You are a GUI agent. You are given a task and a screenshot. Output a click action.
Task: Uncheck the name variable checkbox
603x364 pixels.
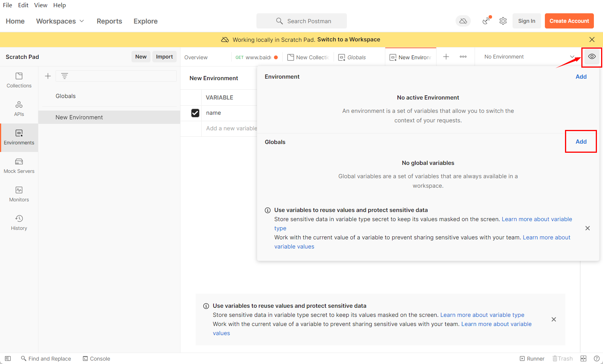coord(195,113)
